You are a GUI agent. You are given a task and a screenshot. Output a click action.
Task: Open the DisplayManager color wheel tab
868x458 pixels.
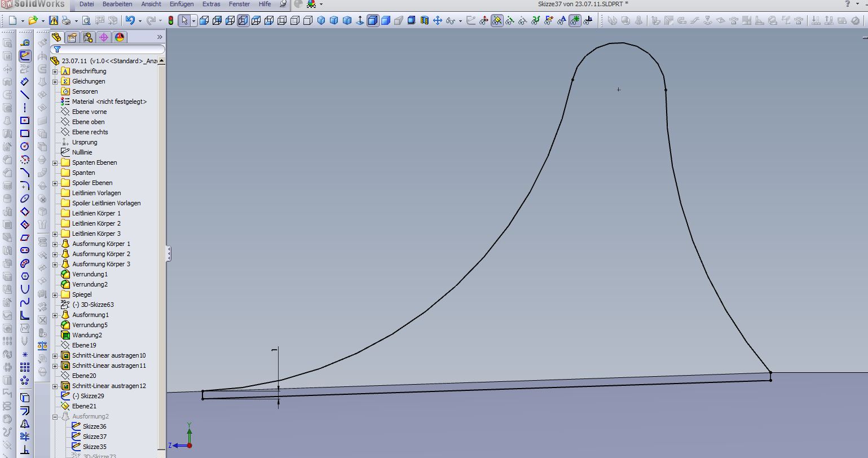pyautogui.click(x=119, y=38)
